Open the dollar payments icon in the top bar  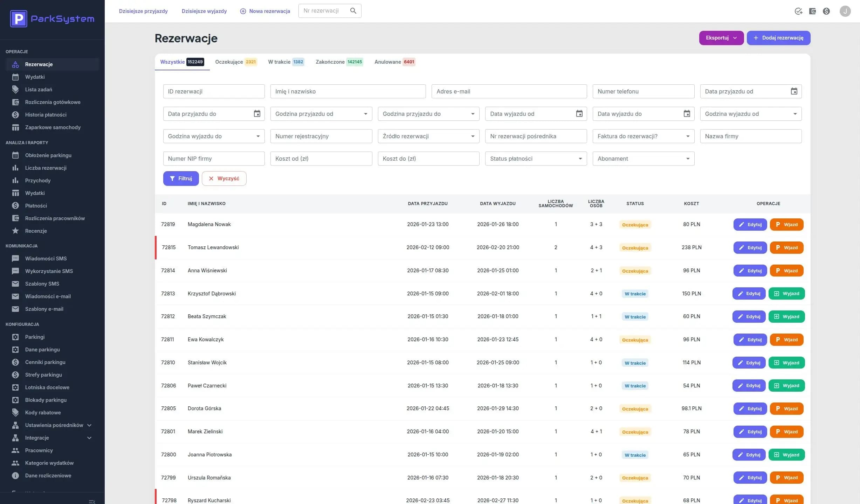826,11
